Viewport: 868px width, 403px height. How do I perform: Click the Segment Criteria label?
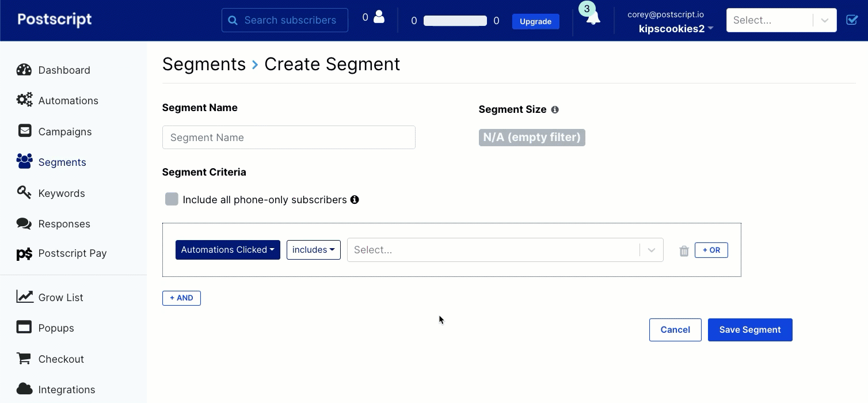204,172
